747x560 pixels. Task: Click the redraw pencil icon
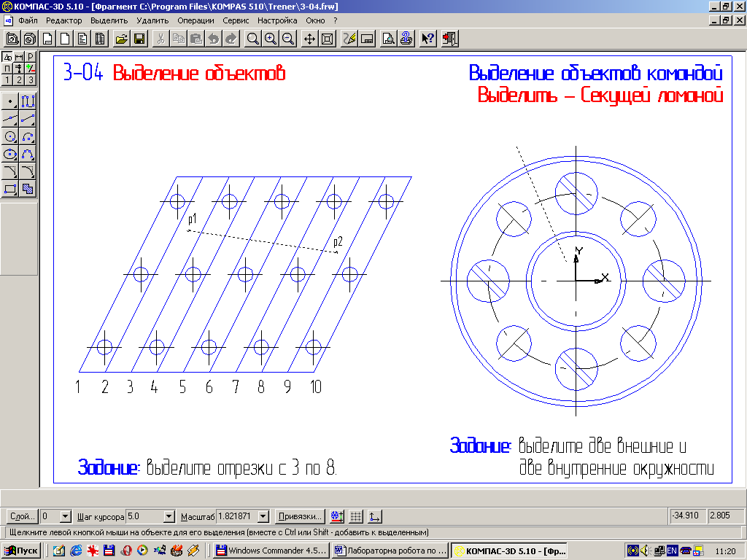pos(349,39)
